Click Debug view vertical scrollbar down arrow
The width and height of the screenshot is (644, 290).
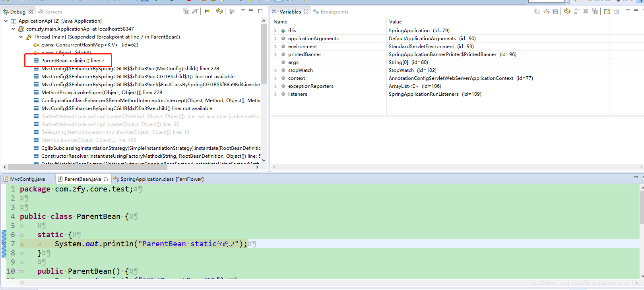click(264, 160)
